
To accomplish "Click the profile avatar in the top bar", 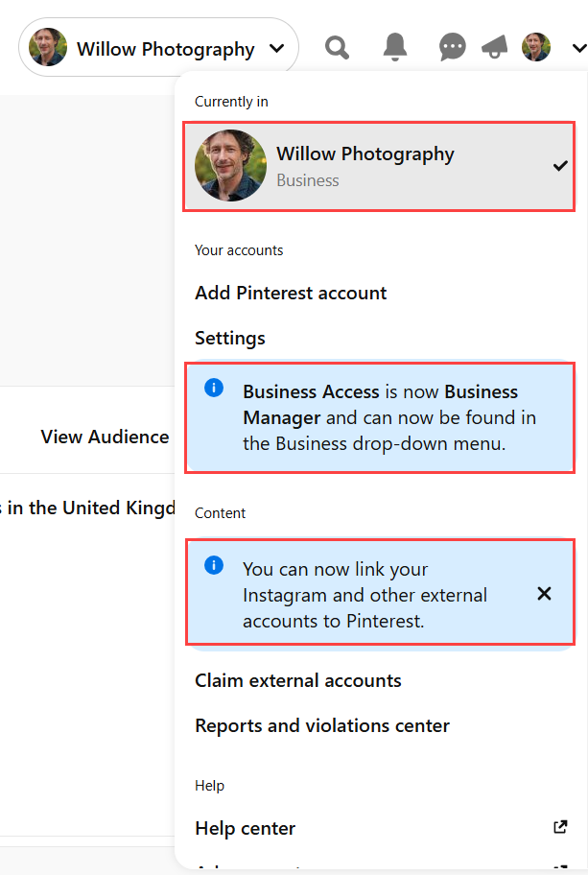I will point(535,47).
